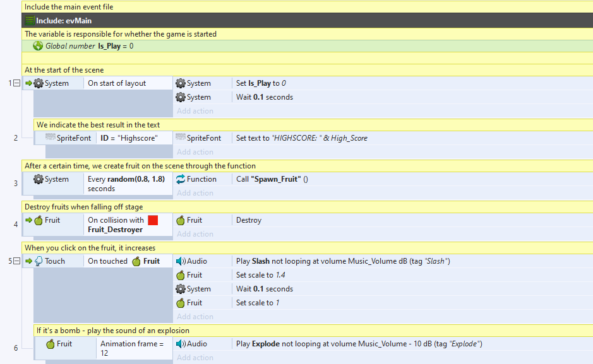This screenshot has height=364, width=593.
Task: Click event number 3 in the margin
Action: click(x=16, y=184)
